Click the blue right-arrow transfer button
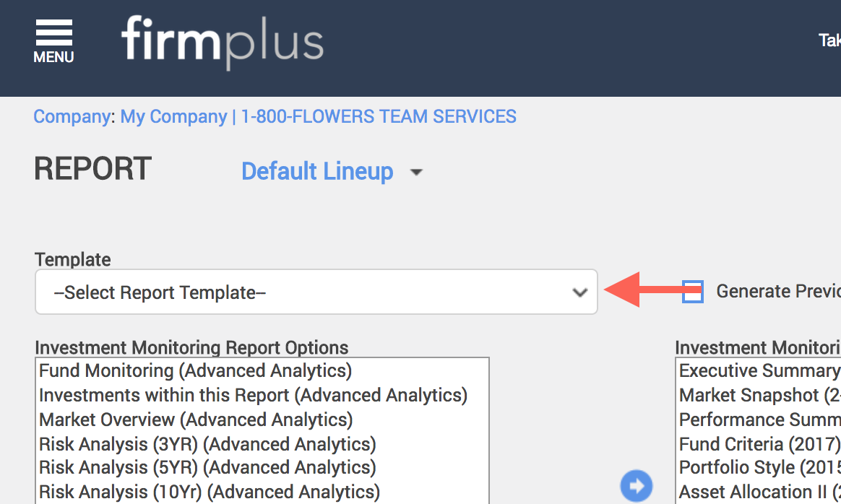The width and height of the screenshot is (841, 504). (636, 486)
